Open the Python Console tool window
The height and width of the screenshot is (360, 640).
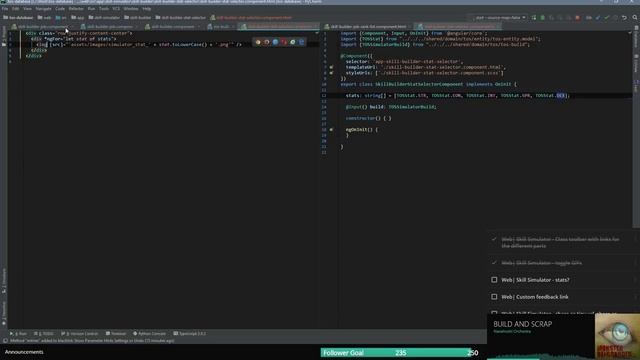tap(149, 333)
